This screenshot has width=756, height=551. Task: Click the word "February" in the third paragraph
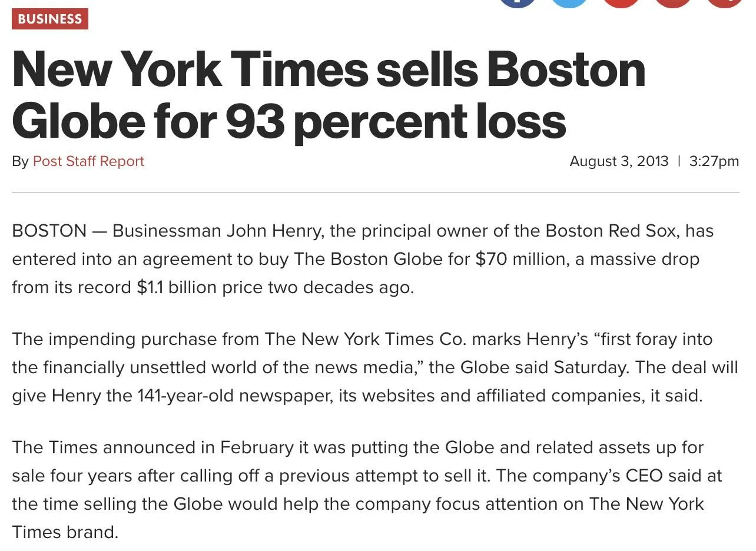tap(257, 447)
